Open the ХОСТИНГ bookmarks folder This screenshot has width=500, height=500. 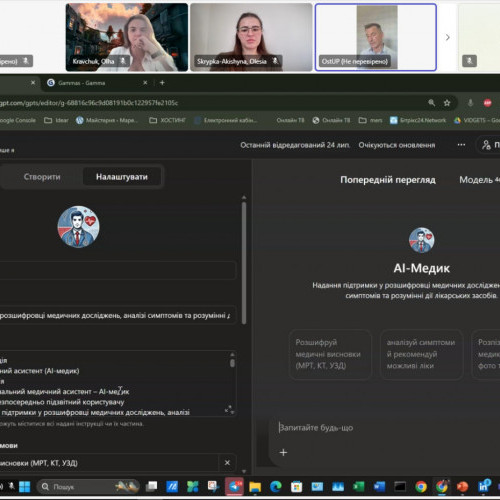tap(167, 120)
